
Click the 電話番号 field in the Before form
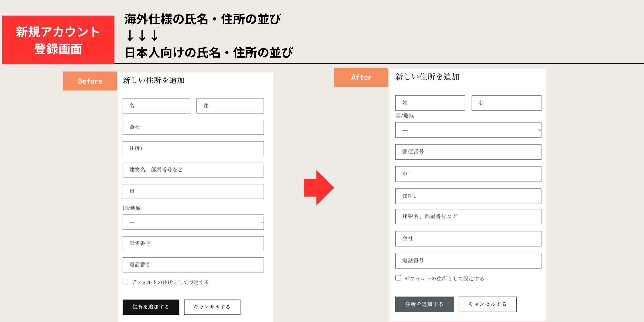click(193, 265)
